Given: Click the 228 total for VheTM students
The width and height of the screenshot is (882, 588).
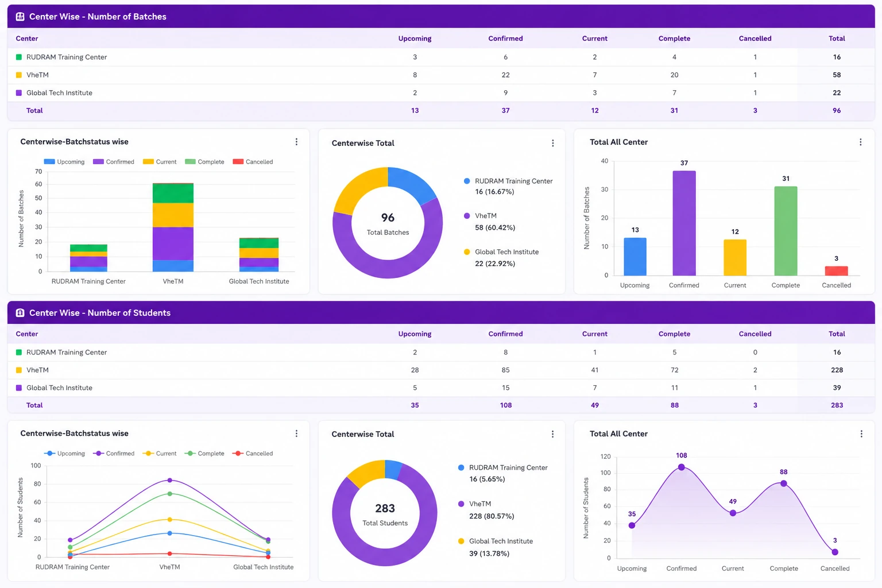Looking at the screenshot, I should pos(837,370).
